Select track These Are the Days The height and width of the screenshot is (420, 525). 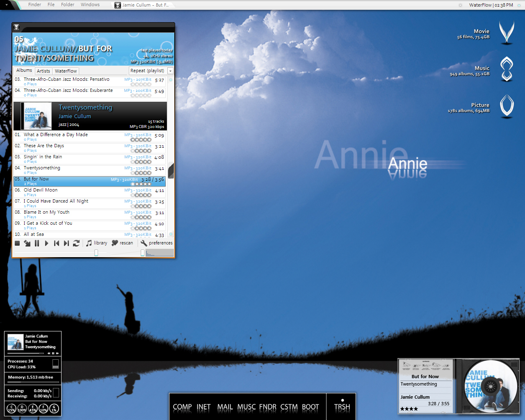click(90, 148)
